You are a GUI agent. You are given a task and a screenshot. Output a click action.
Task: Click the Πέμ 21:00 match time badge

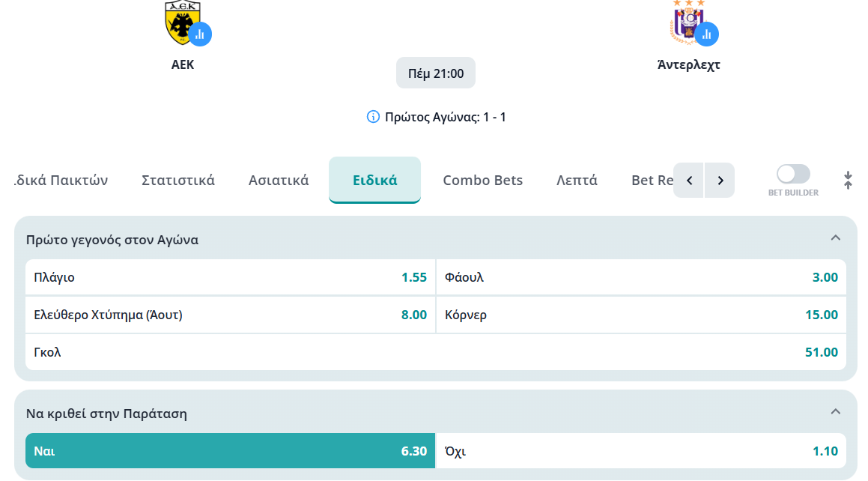pos(436,73)
